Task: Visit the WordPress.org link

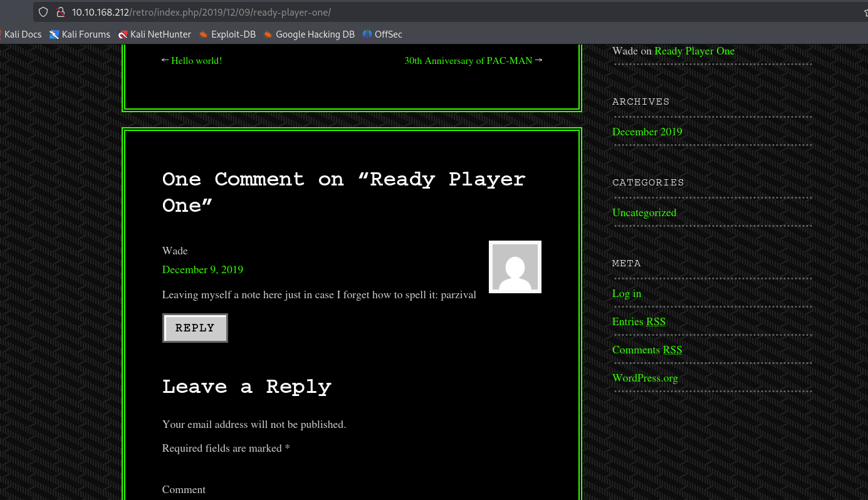Action: [645, 378]
